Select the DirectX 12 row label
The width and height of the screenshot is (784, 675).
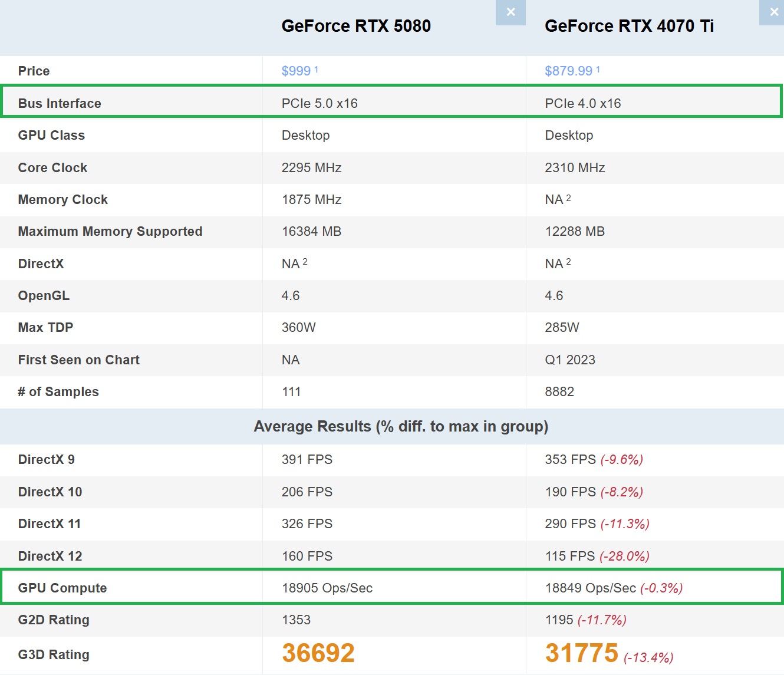pos(50,556)
